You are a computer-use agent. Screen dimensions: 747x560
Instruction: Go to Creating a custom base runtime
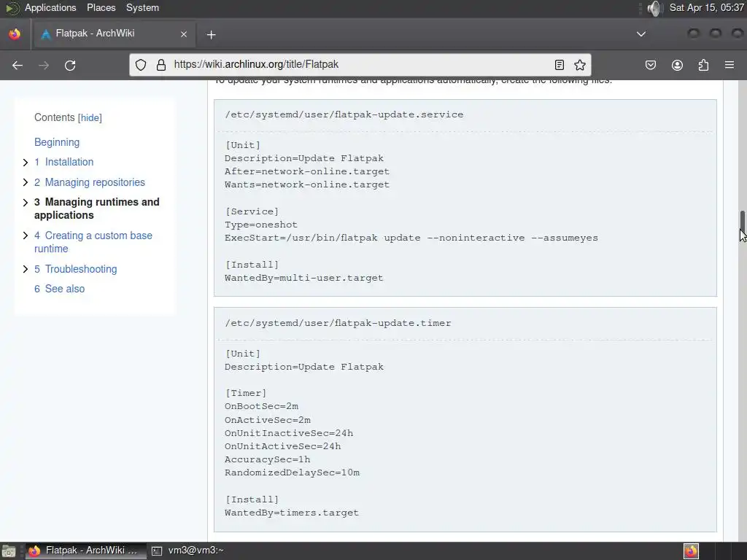[x=93, y=242]
